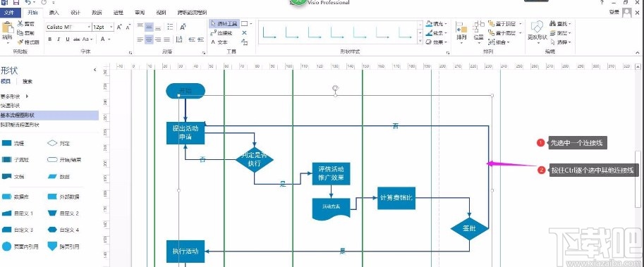Select the Quick Shapes (快速形状) stencil
This screenshot has height=267, width=644.
click(x=10, y=106)
